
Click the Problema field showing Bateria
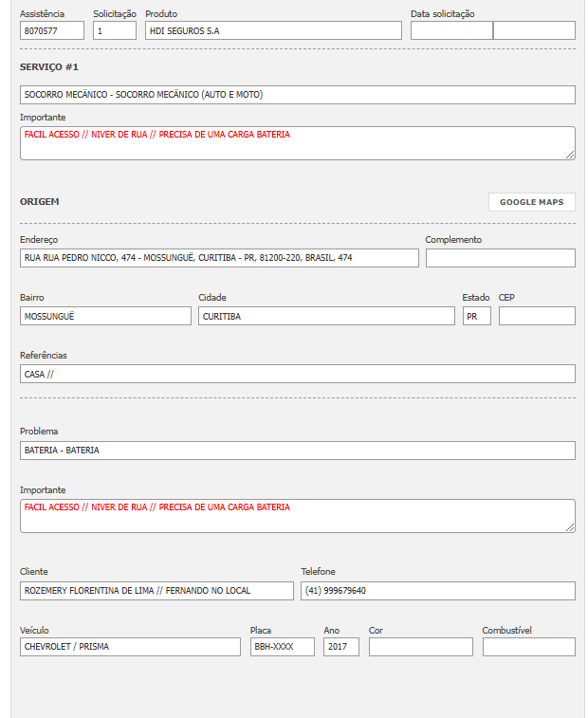[297, 451]
